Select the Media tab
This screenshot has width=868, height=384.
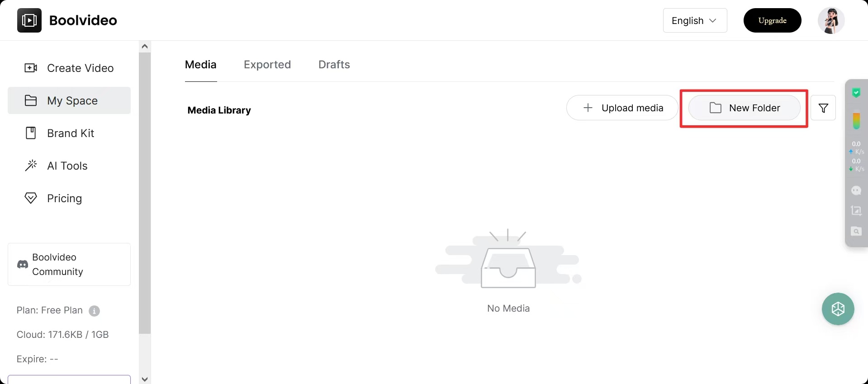[201, 65]
